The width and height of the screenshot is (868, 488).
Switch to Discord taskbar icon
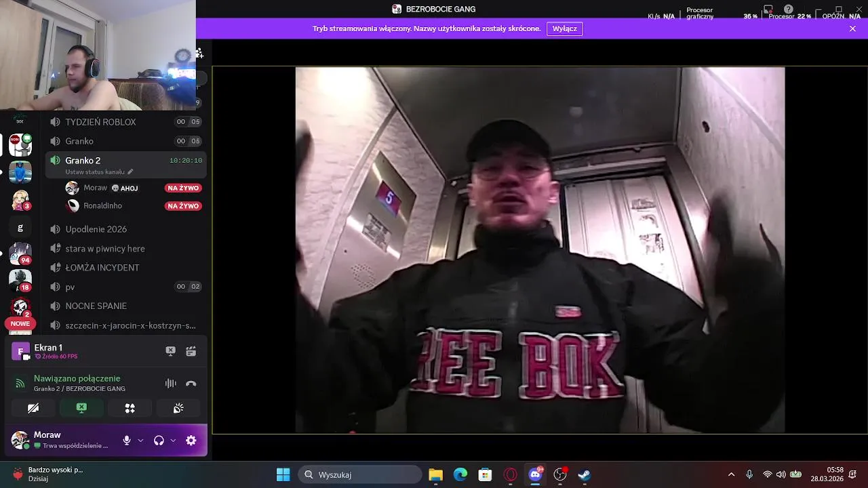click(x=536, y=474)
